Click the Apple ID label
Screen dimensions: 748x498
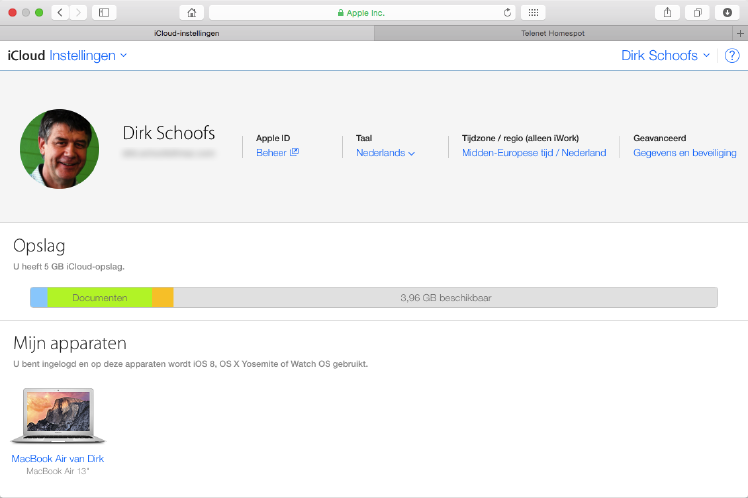pyautogui.click(x=273, y=138)
